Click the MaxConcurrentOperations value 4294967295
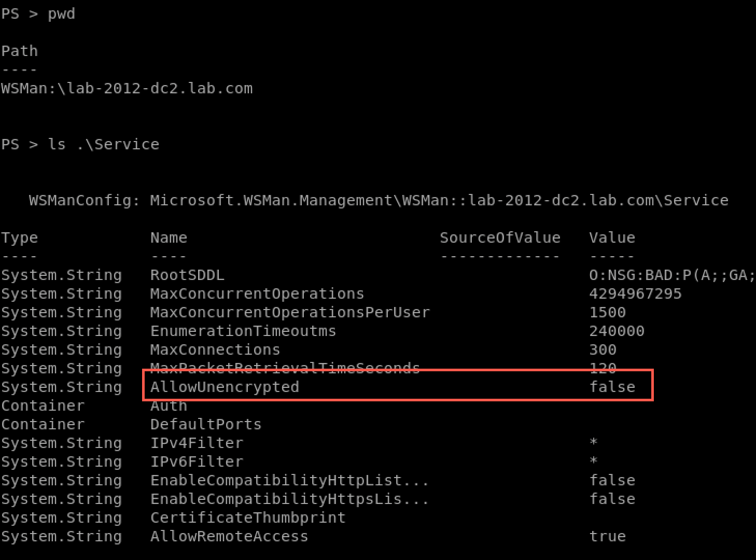 coord(635,293)
